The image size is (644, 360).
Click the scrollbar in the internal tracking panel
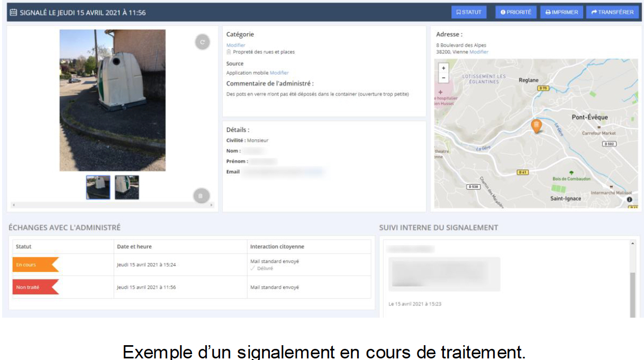coord(632,294)
